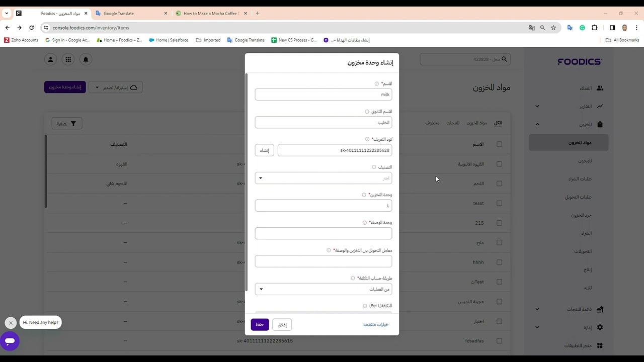Screen dimensions: 644x362
Task: Select the مواد المخزون filter tab
Action: (476, 123)
